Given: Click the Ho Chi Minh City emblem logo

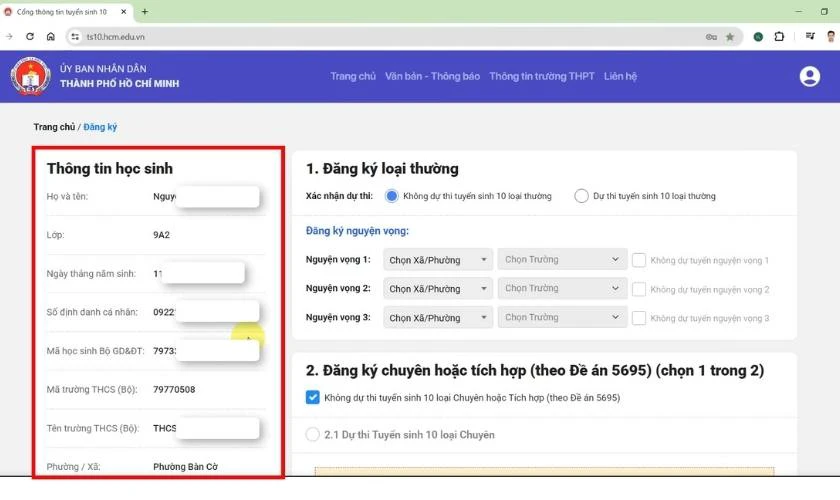Looking at the screenshot, I should coord(30,77).
